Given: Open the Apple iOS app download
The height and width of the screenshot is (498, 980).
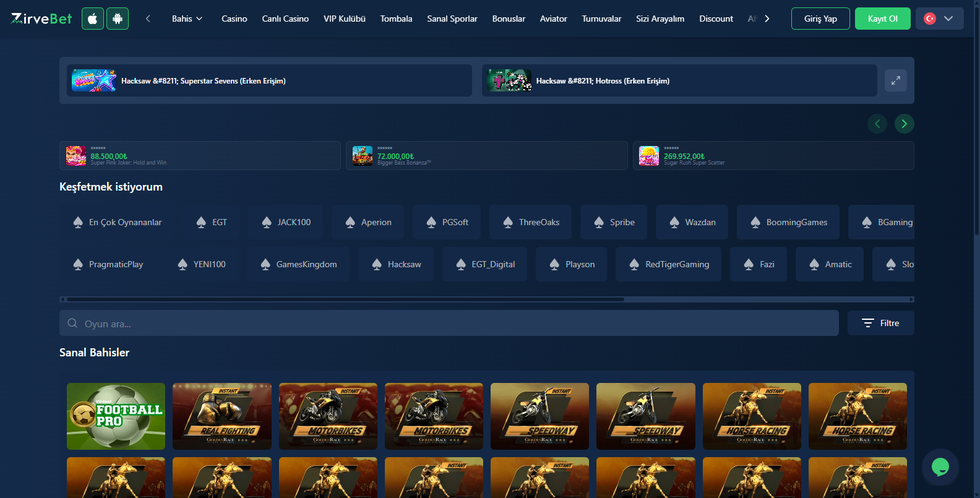Looking at the screenshot, I should pos(93,19).
